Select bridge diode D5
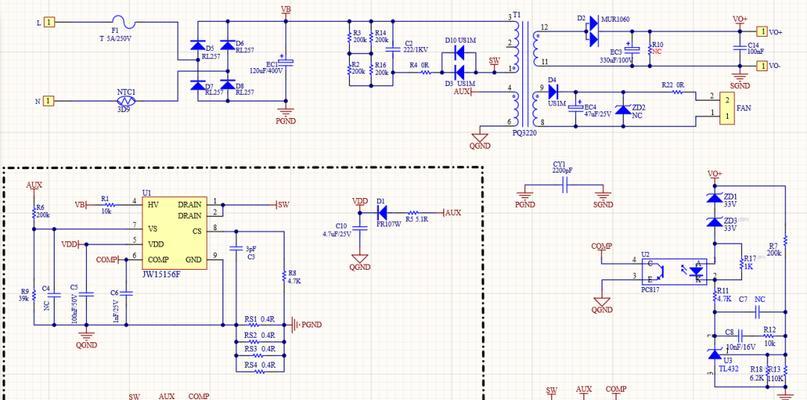The height and width of the screenshot is (400, 807). pos(198,46)
